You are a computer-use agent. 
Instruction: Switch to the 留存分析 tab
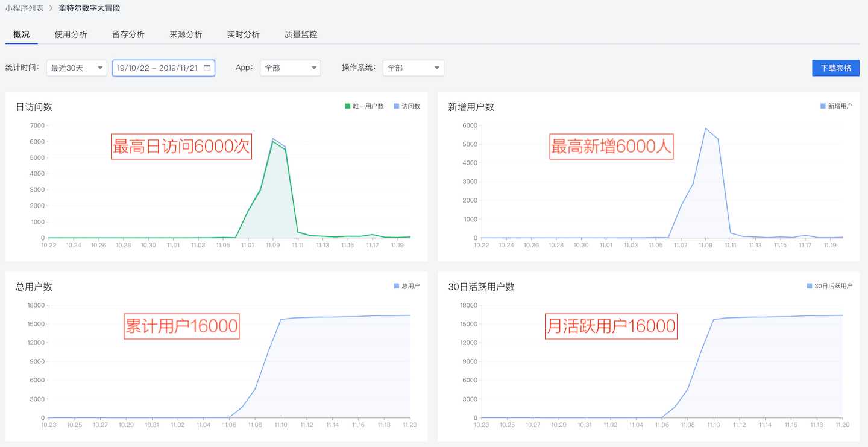coord(128,34)
